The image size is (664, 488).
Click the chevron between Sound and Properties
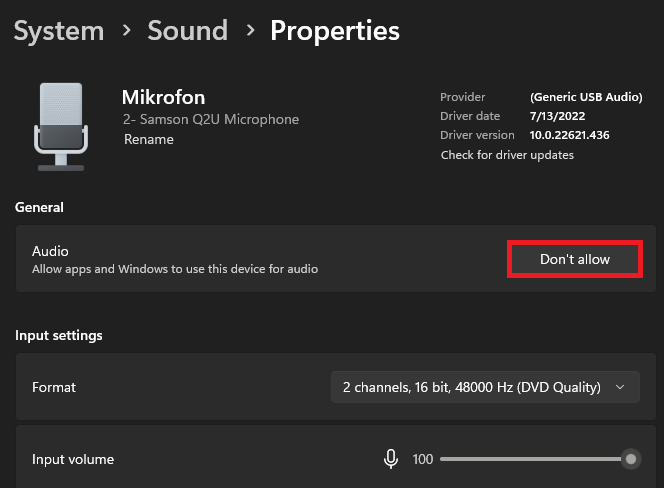(249, 31)
